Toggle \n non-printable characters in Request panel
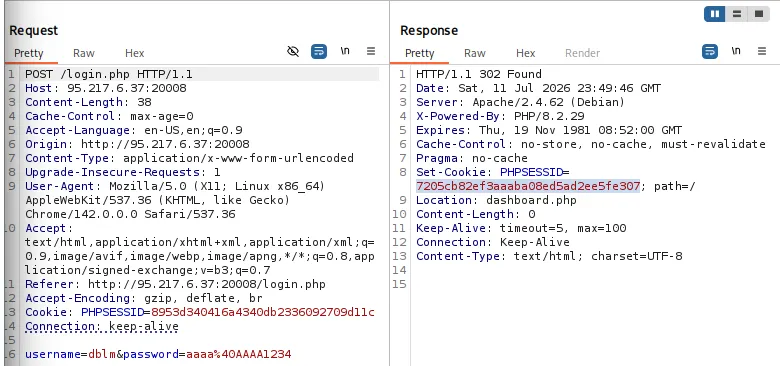This screenshot has height=366, width=780. point(345,51)
